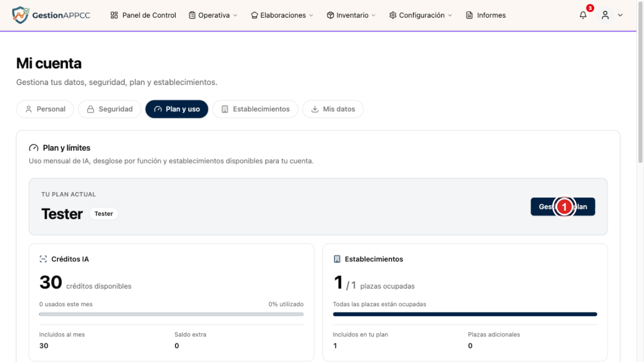Click the GestionAPPCC shield logo icon
Viewport: 644px width, 362px height.
coord(21,15)
